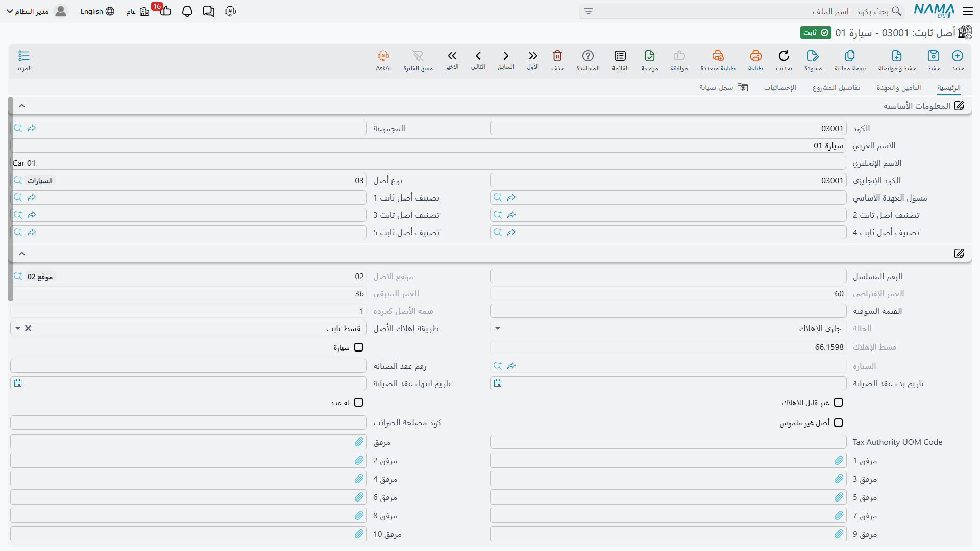The image size is (980, 551).
Task: Click the ثابت status badge
Action: (816, 33)
